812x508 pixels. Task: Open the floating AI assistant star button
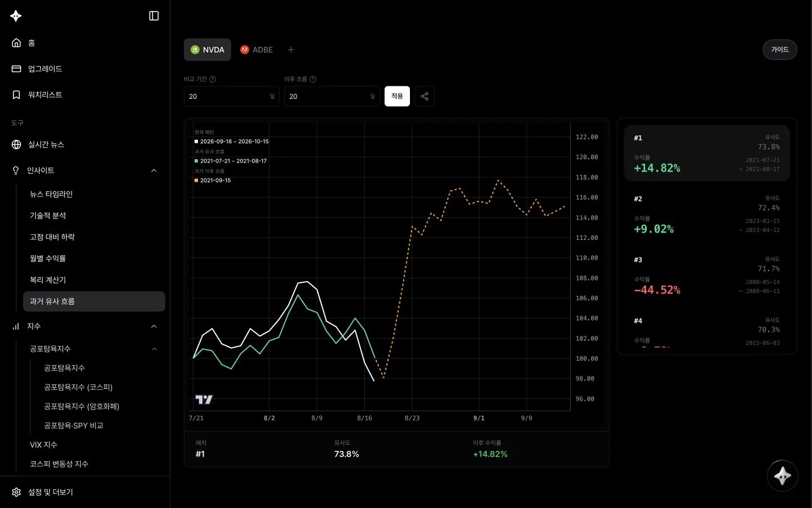(783, 476)
